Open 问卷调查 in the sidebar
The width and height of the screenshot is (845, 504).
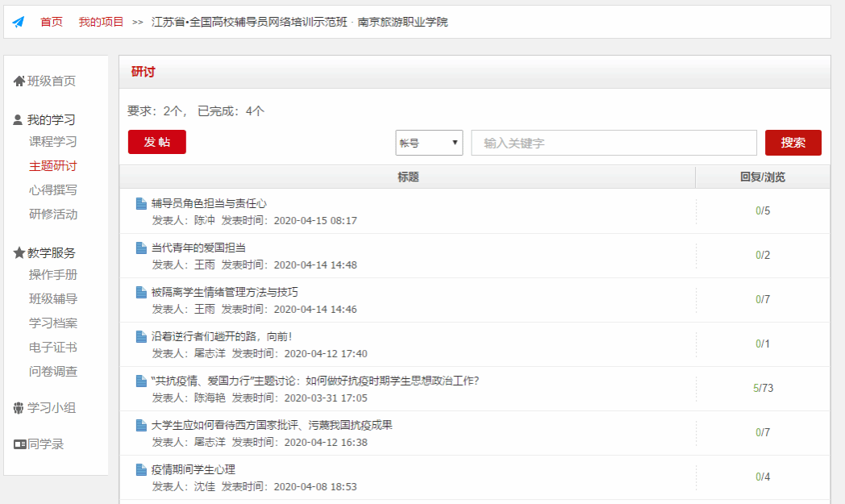click(x=53, y=372)
